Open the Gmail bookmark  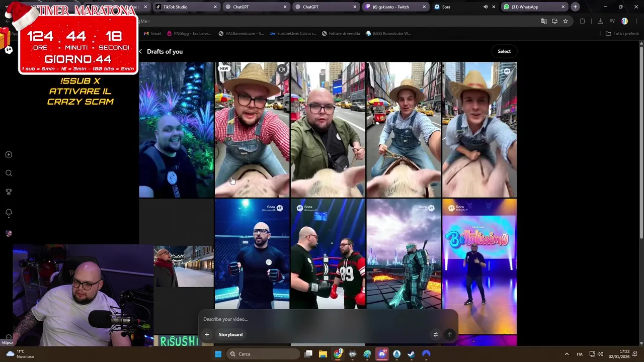(x=152, y=34)
